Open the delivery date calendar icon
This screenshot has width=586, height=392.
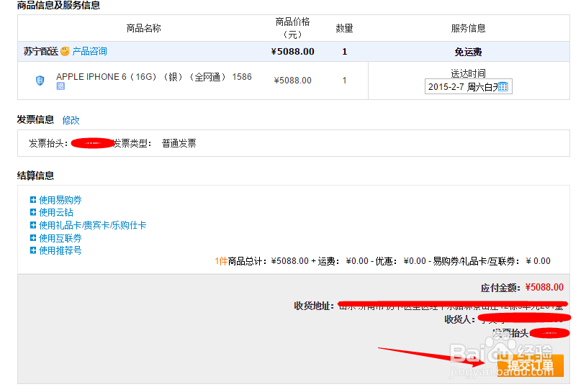(x=503, y=87)
